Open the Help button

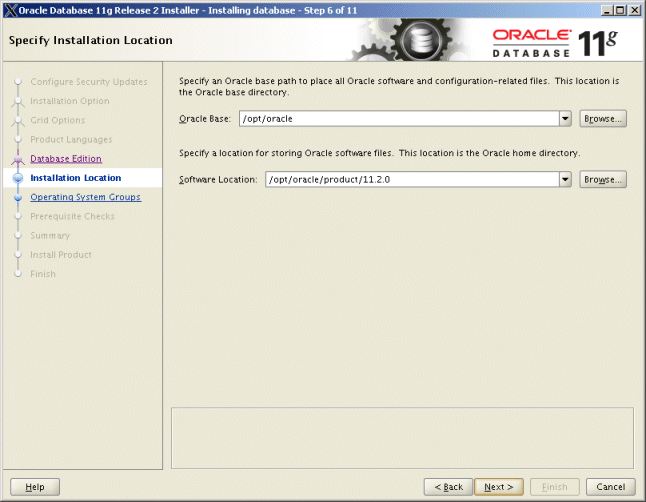coord(35,487)
